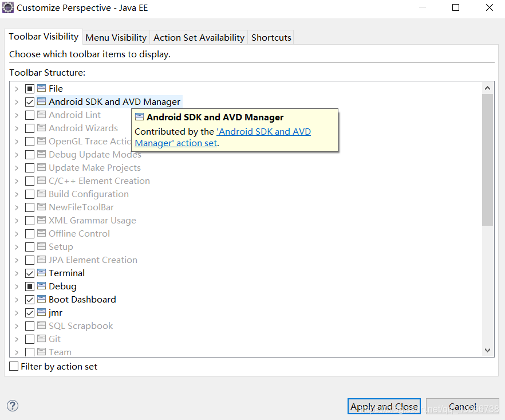Click the icon beside XML Grammar Usage
This screenshot has width=505, height=420.
coord(42,220)
